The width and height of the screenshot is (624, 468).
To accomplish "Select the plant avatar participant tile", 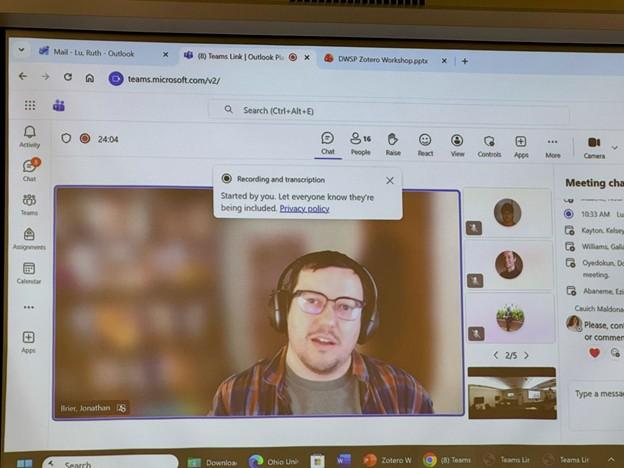I will (x=510, y=318).
